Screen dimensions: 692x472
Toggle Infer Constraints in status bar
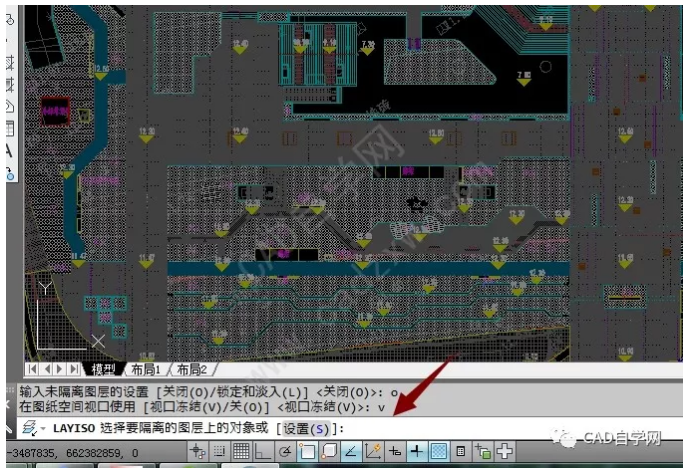197,451
